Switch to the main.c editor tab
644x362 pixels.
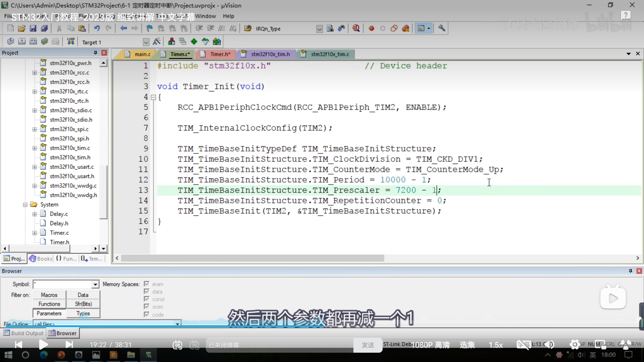pyautogui.click(x=142, y=54)
